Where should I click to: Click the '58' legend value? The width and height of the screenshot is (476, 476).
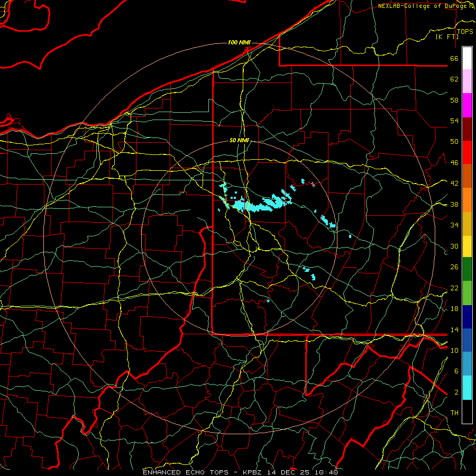pos(454,100)
